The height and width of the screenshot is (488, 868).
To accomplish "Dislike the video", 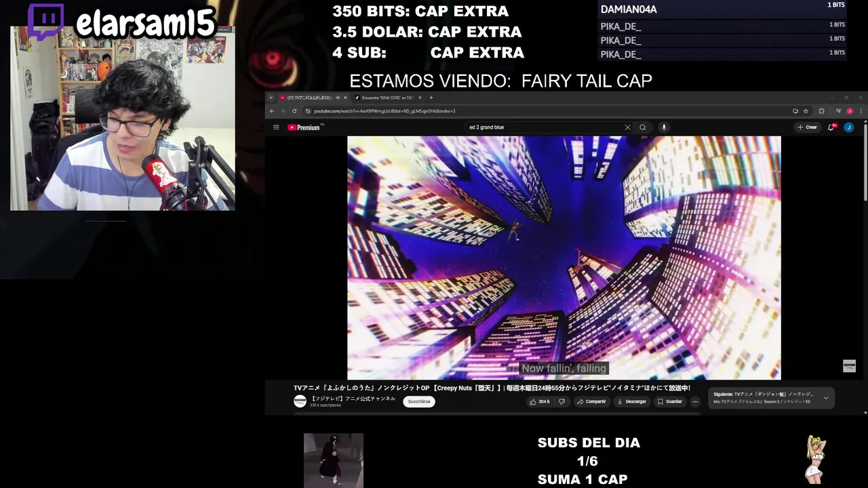I will (x=561, y=401).
